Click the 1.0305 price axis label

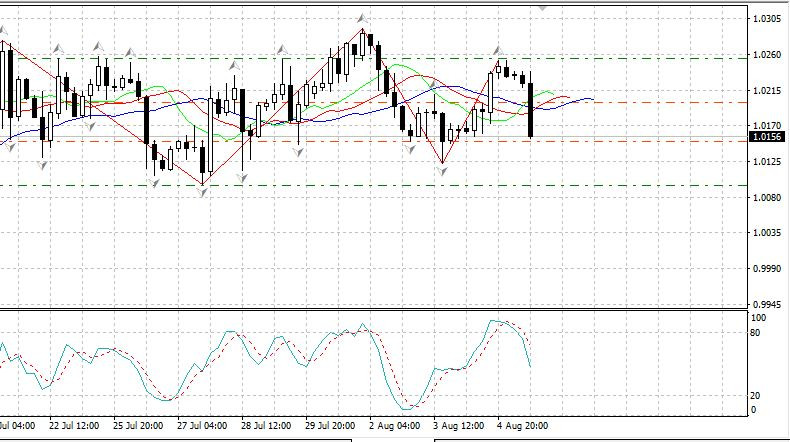766,19
